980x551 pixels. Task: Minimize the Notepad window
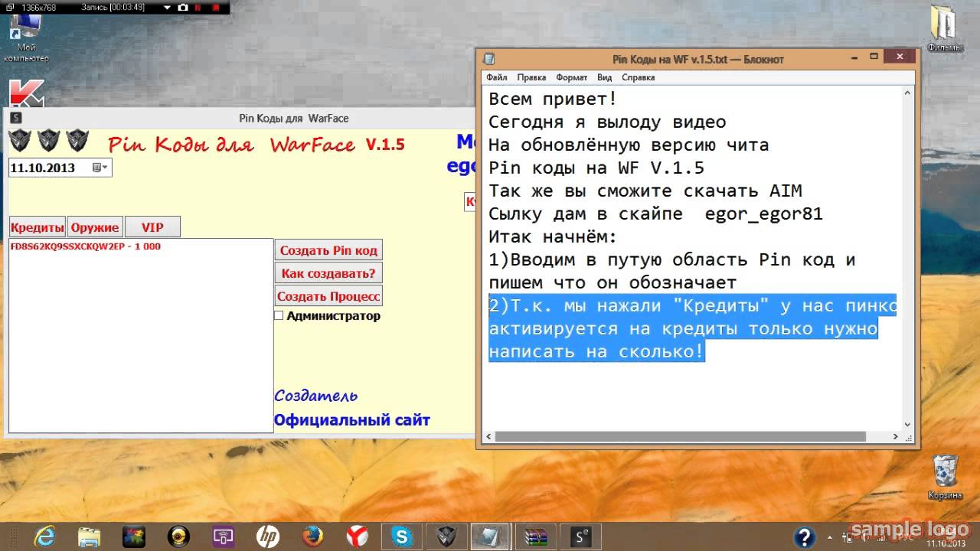[x=856, y=58]
